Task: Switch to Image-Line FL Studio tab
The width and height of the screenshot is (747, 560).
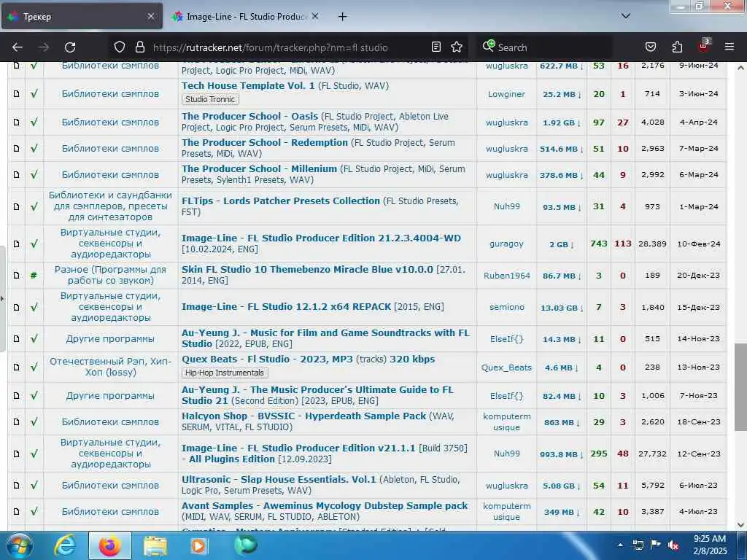Action: [245, 16]
